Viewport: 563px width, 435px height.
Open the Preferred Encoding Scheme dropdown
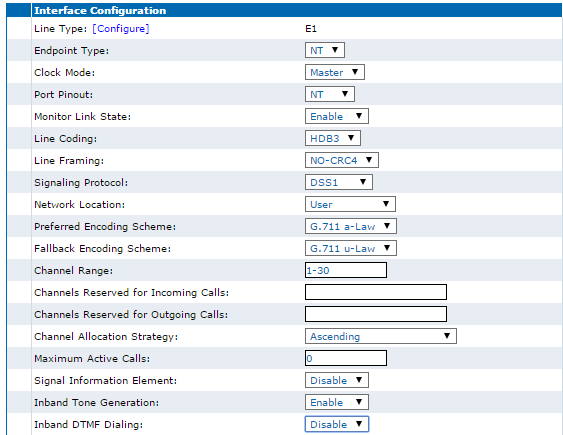click(x=351, y=226)
